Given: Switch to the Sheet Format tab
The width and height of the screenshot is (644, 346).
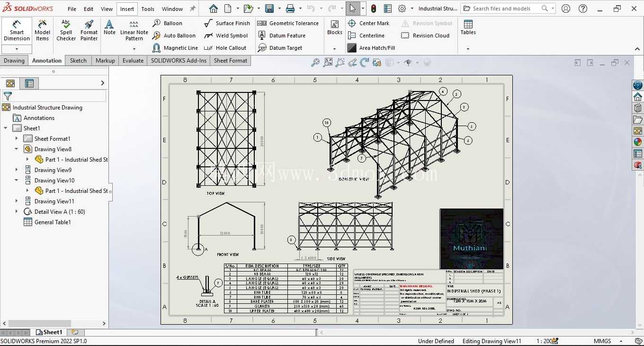Looking at the screenshot, I should click(x=231, y=61).
